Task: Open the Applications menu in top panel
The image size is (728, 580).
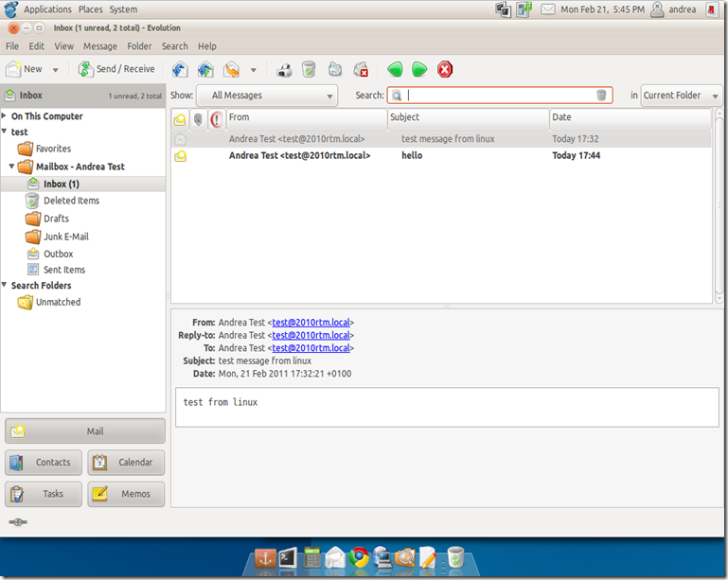Action: 48,9
